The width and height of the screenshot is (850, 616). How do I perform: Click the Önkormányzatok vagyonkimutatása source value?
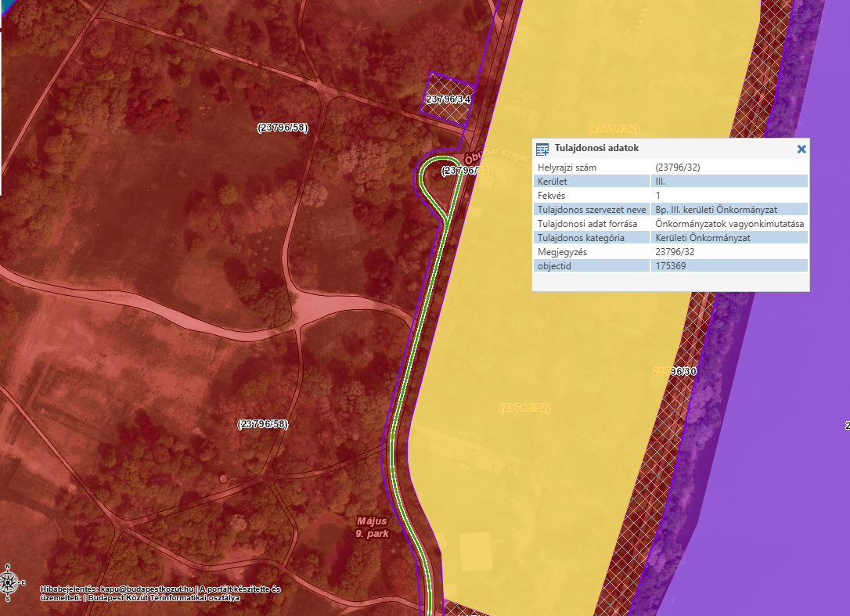tap(729, 223)
